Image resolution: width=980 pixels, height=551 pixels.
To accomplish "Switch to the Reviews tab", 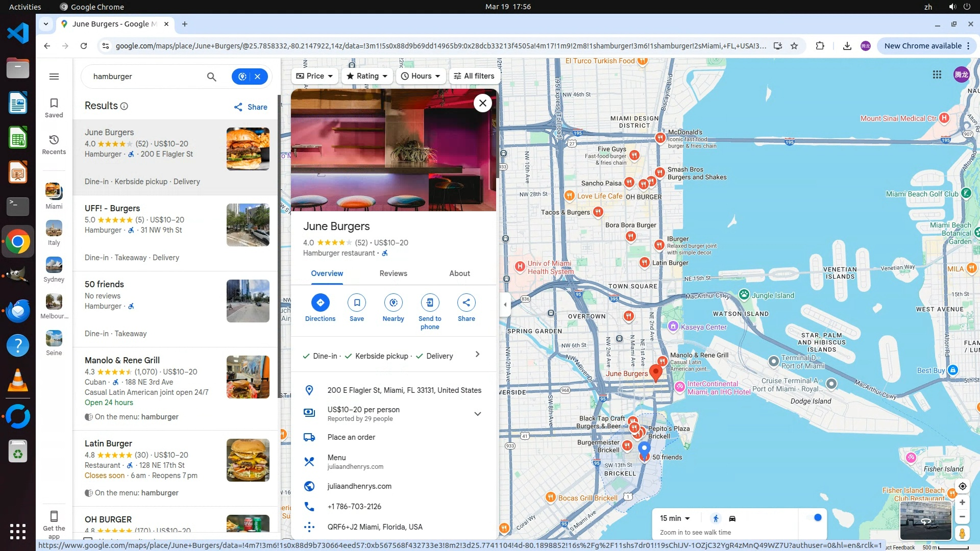I will tap(393, 273).
